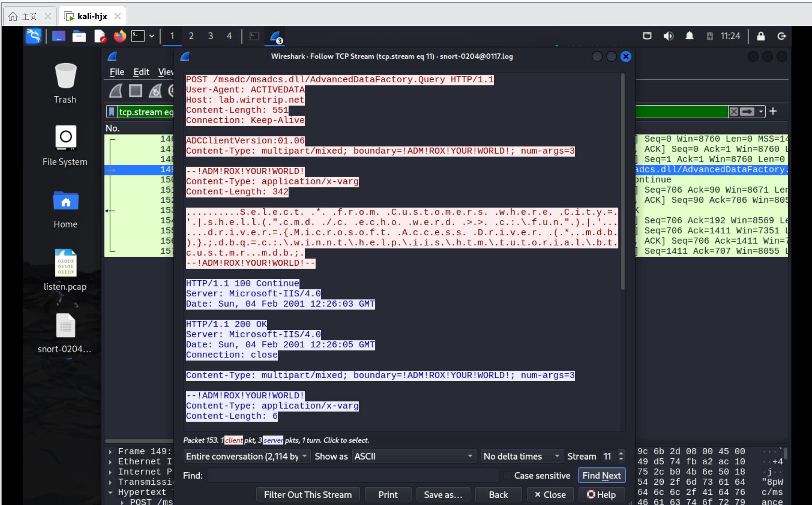
Task: Launch the text editor taskbar icon
Action: point(99,36)
